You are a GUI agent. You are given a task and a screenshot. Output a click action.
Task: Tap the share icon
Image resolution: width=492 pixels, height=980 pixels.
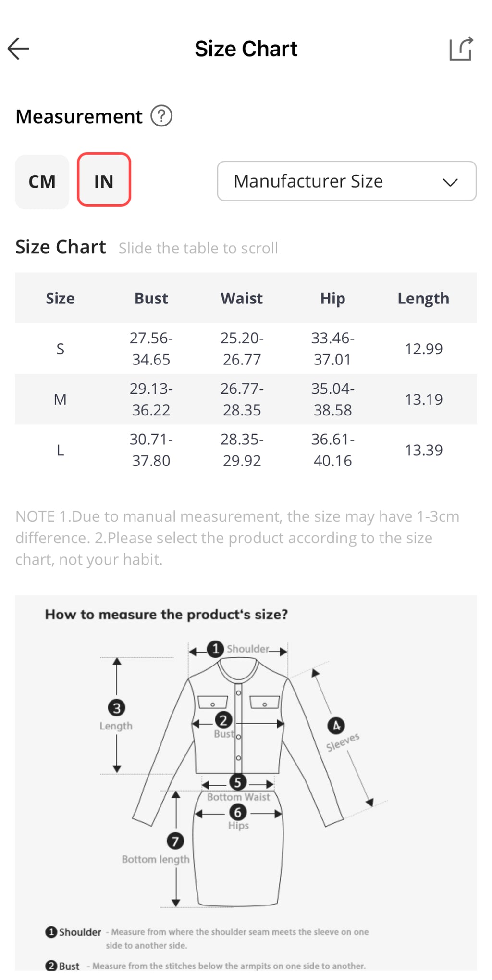point(461,49)
